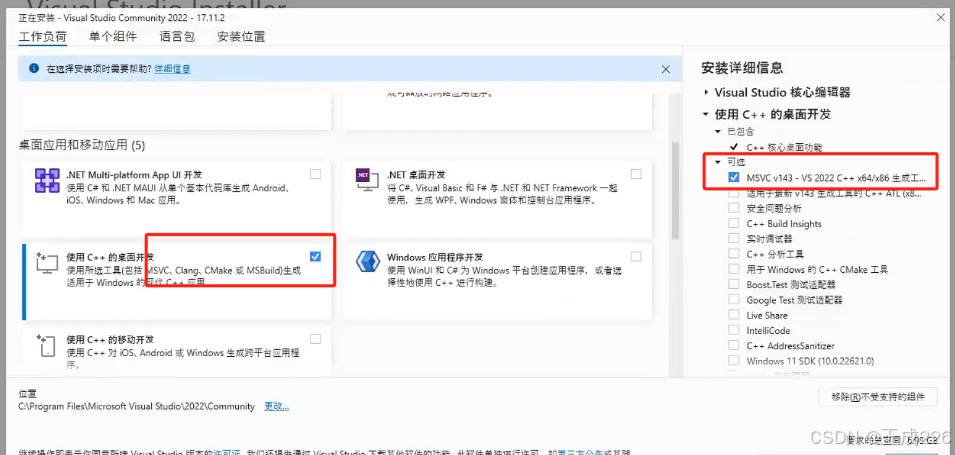Open the 详细信息 help link

[x=172, y=69]
